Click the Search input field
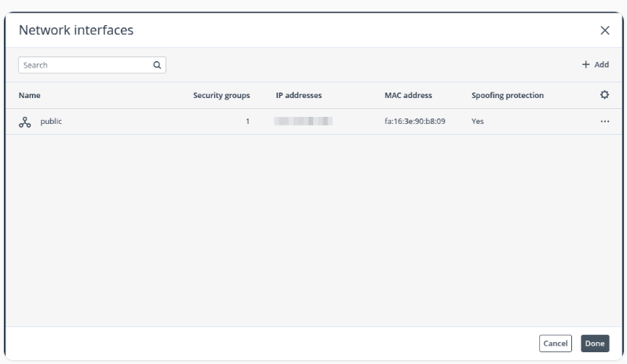This screenshot has width=627, height=364. tap(92, 65)
